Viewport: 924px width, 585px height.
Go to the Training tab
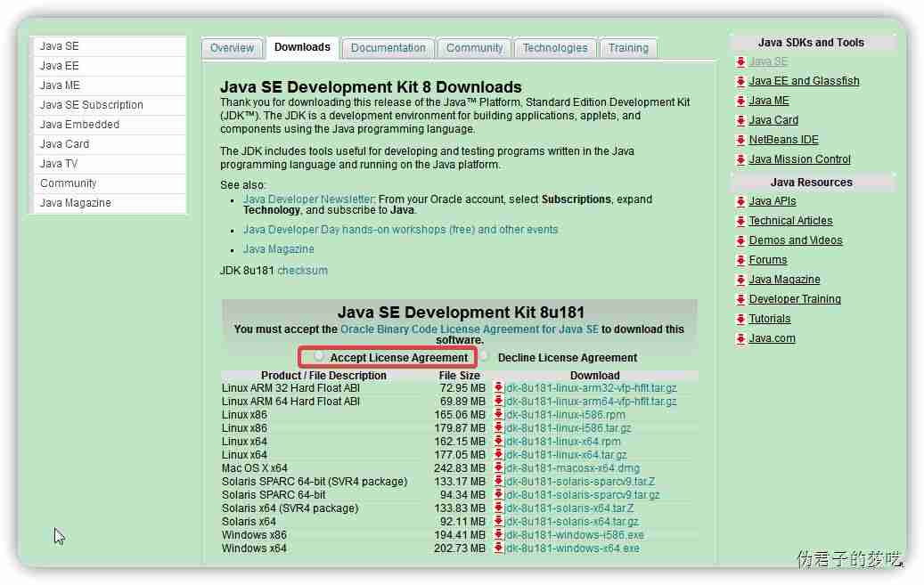628,48
